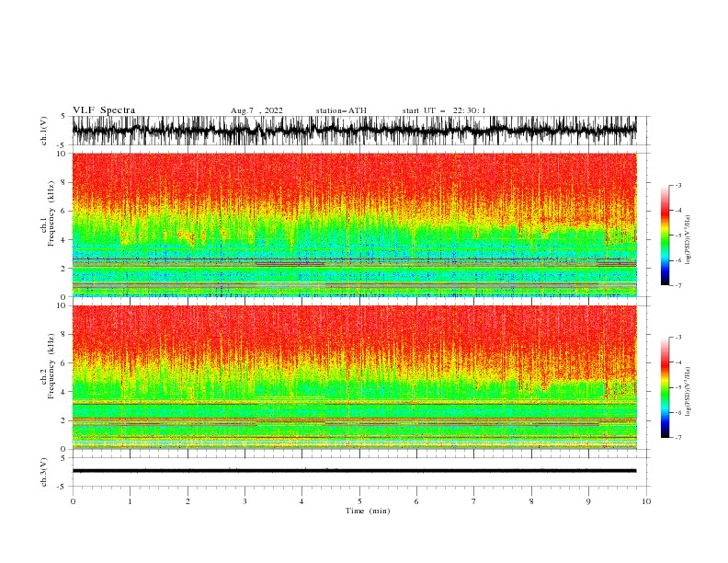
Task: Click time axis tick label "7"
Action: (474, 501)
